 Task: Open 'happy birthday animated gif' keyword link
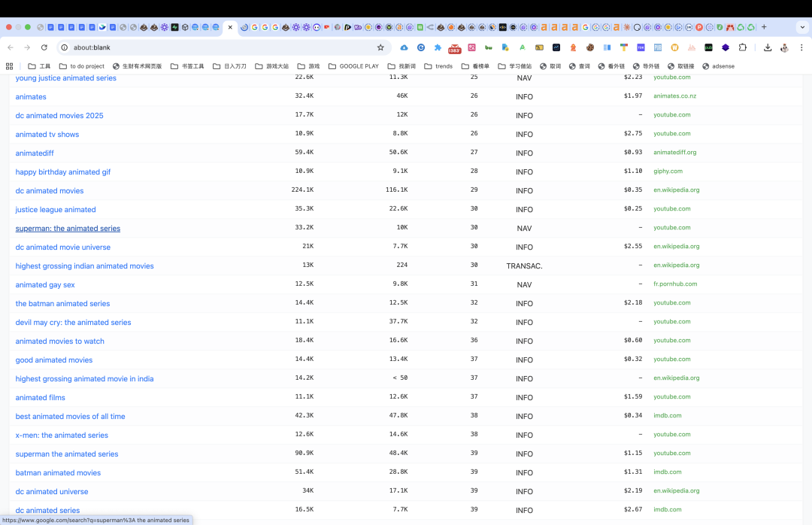(62, 172)
